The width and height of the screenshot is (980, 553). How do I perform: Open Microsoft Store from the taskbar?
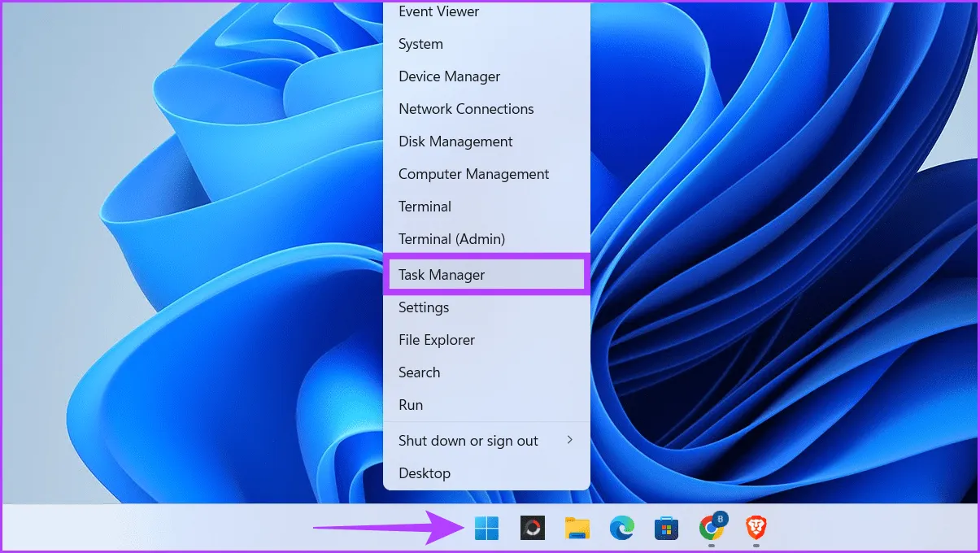point(666,529)
